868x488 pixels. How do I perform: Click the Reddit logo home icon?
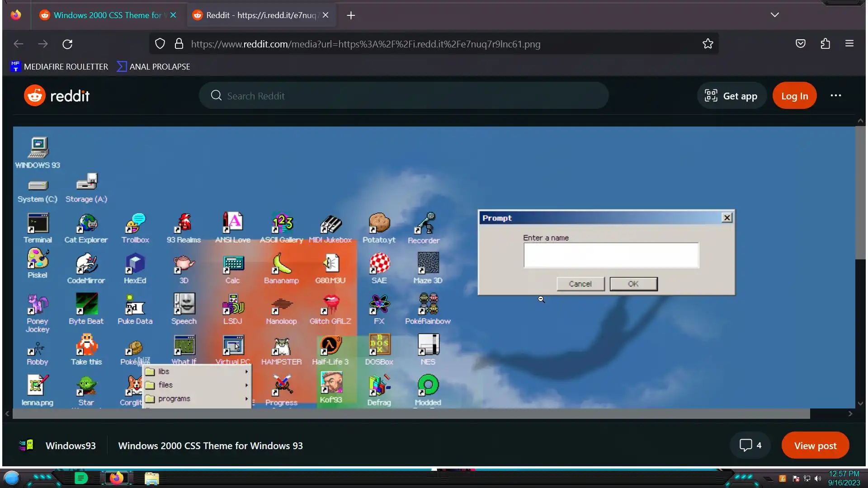(35, 96)
